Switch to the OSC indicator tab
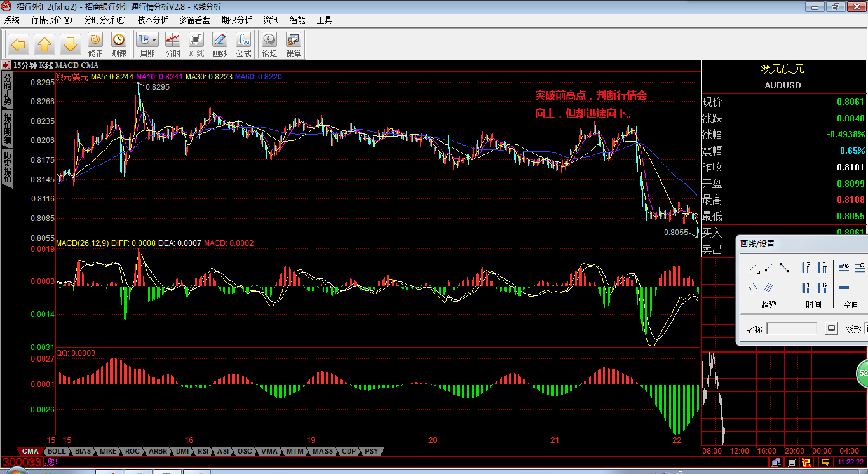 point(245,451)
